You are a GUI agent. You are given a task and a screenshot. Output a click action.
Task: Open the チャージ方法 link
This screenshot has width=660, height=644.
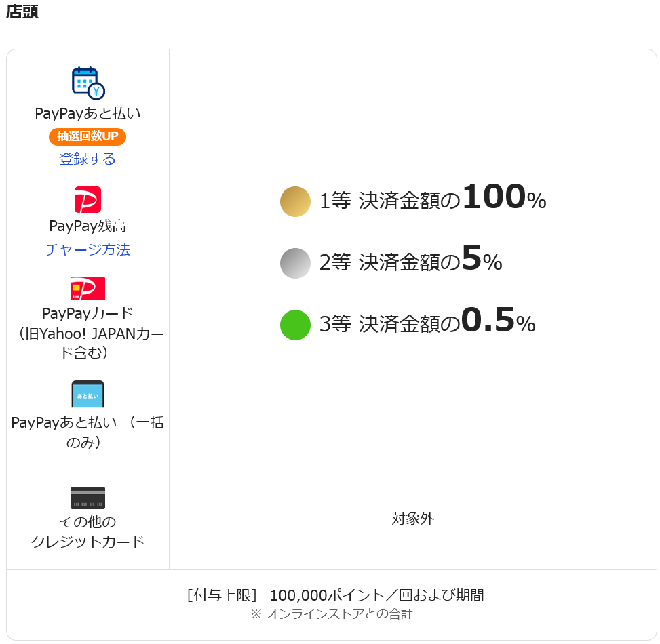click(88, 249)
